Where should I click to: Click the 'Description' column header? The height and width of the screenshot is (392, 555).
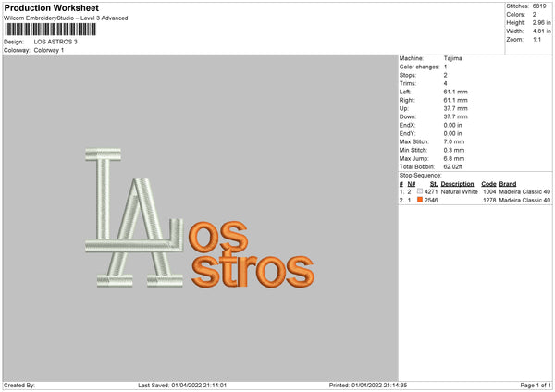pos(457,184)
